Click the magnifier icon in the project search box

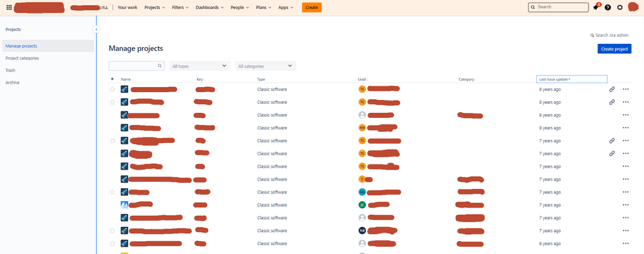tap(160, 66)
